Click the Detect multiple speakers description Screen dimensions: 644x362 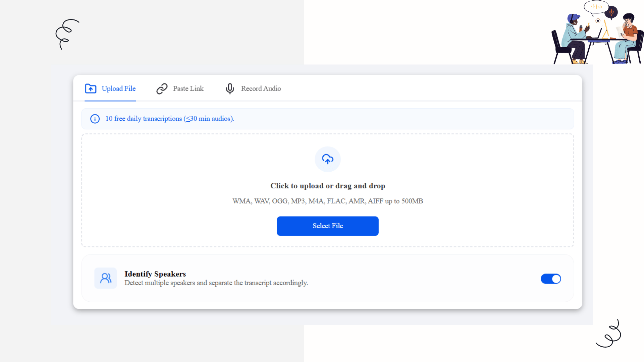click(216, 283)
